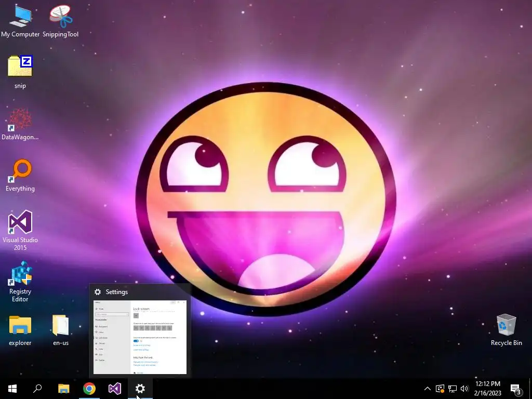Open the network status tray icon
The height and width of the screenshot is (399, 532).
pyautogui.click(x=453, y=389)
